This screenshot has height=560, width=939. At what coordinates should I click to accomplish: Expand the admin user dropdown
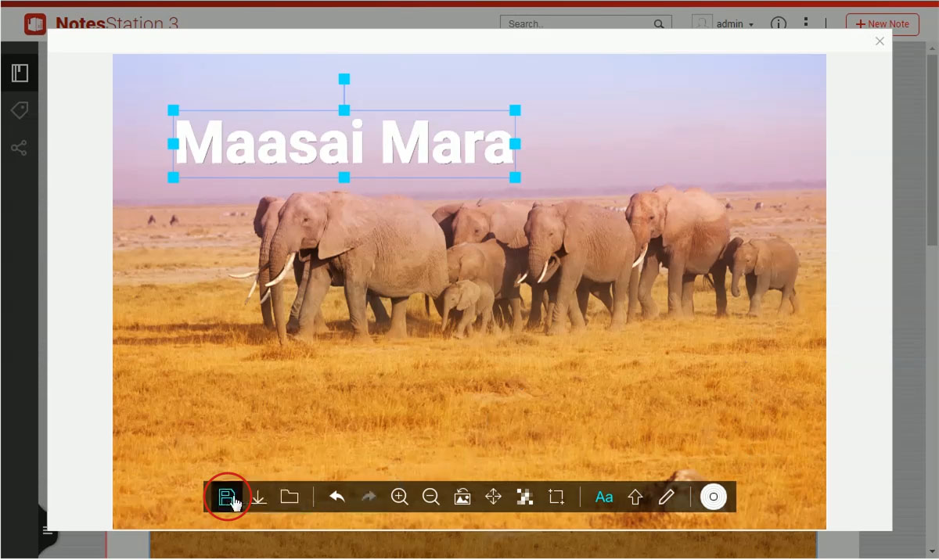(734, 24)
